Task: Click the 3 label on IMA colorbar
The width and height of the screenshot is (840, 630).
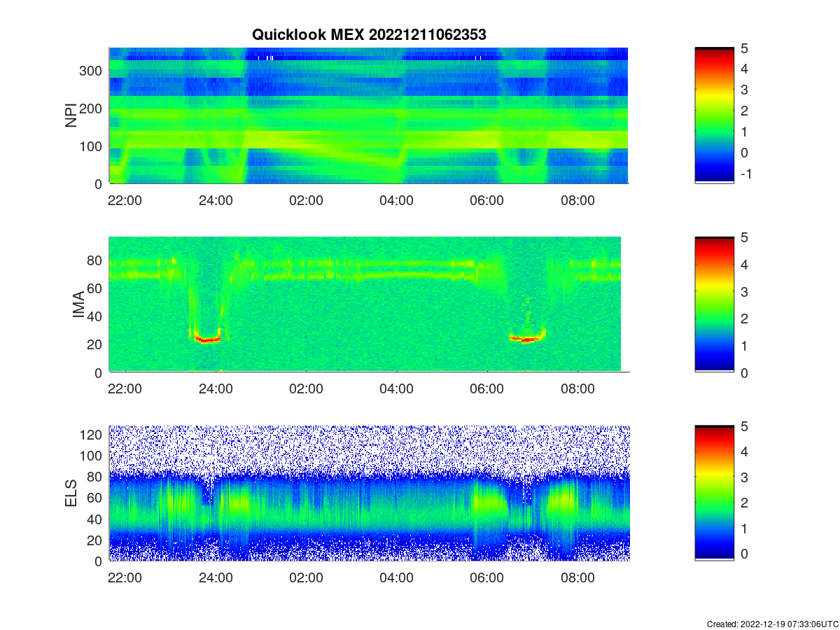Action: click(x=745, y=291)
